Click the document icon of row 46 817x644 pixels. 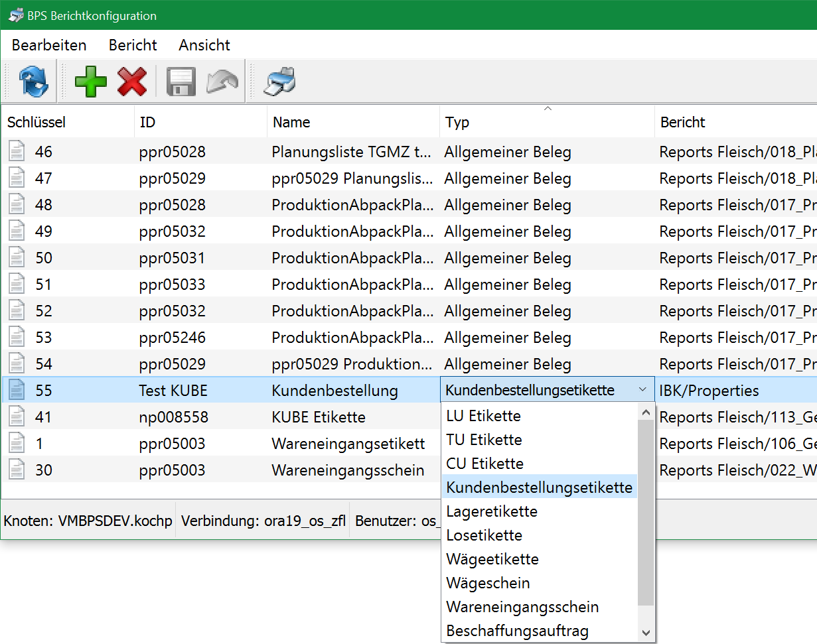[17, 152]
